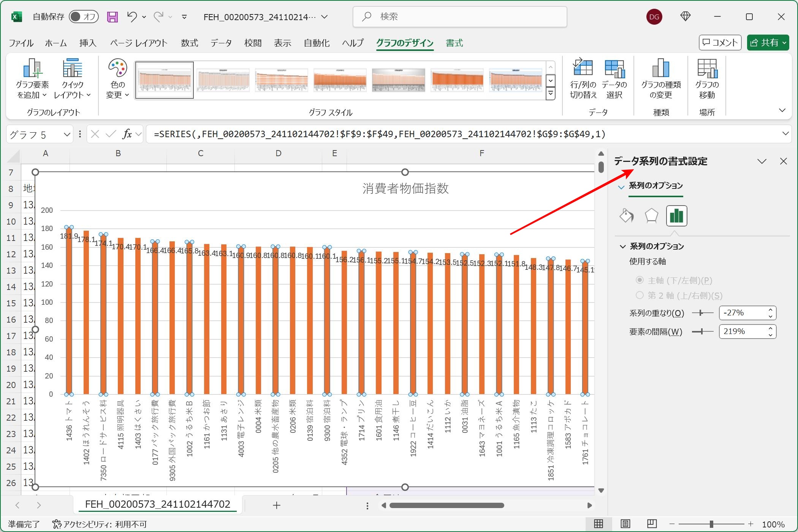Viewport: 798px width, 532px height.
Task: Click グラフの移動 icon
Action: click(707, 79)
